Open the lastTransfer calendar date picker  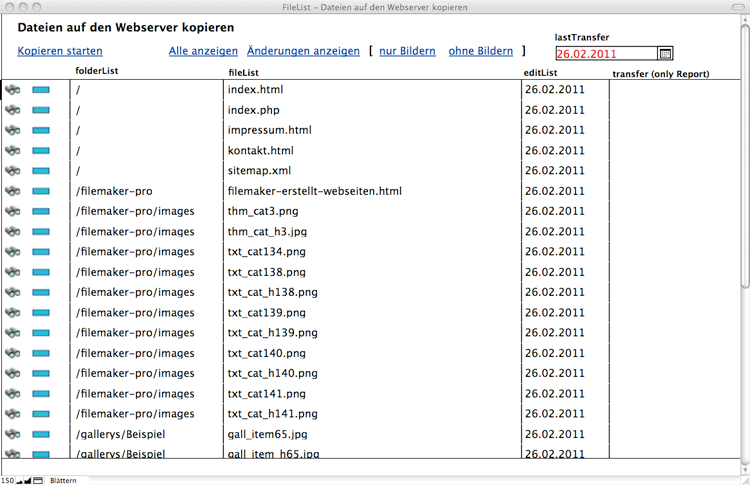pyautogui.click(x=666, y=54)
